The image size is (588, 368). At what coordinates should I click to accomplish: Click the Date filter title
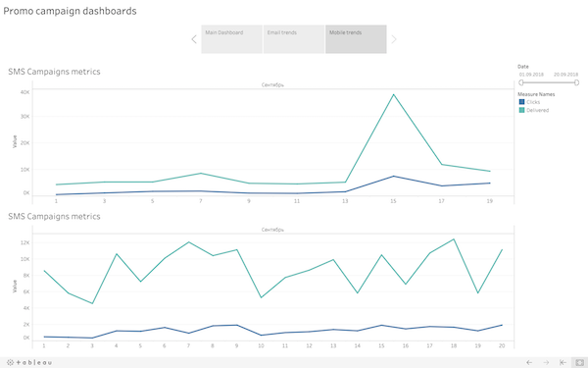523,67
